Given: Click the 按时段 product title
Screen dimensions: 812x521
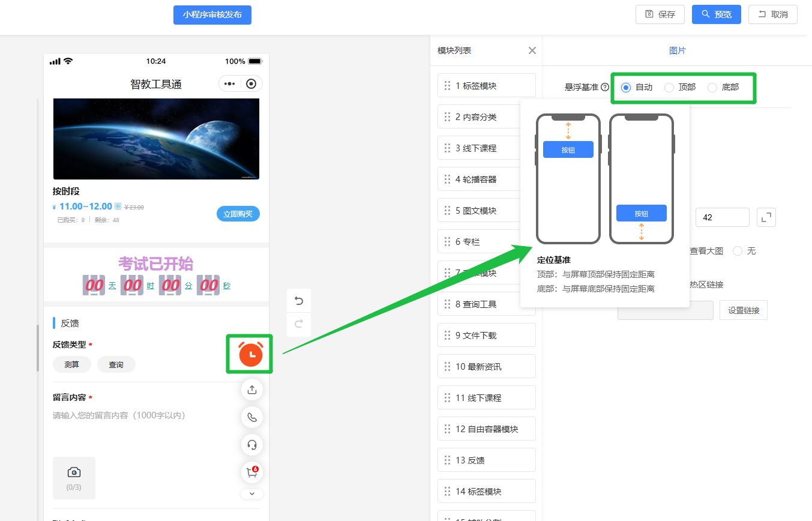Looking at the screenshot, I should pos(66,191).
